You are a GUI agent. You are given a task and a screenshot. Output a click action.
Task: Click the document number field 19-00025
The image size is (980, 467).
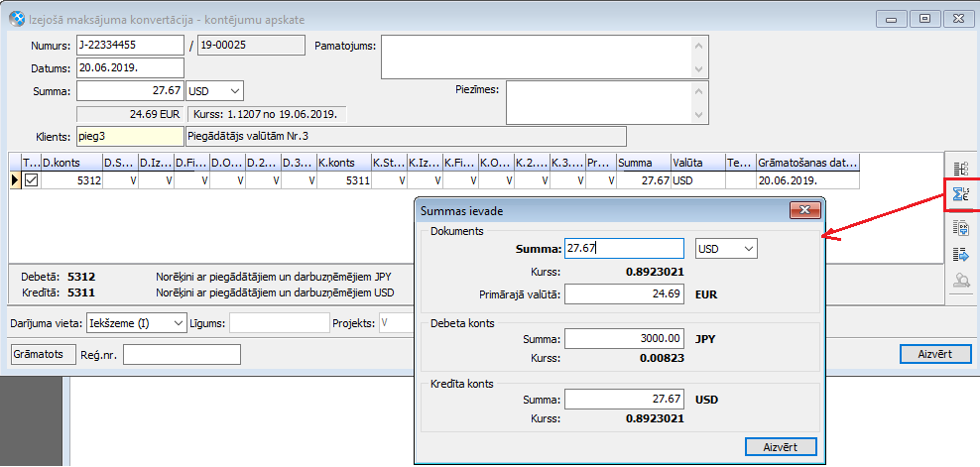coord(251,46)
